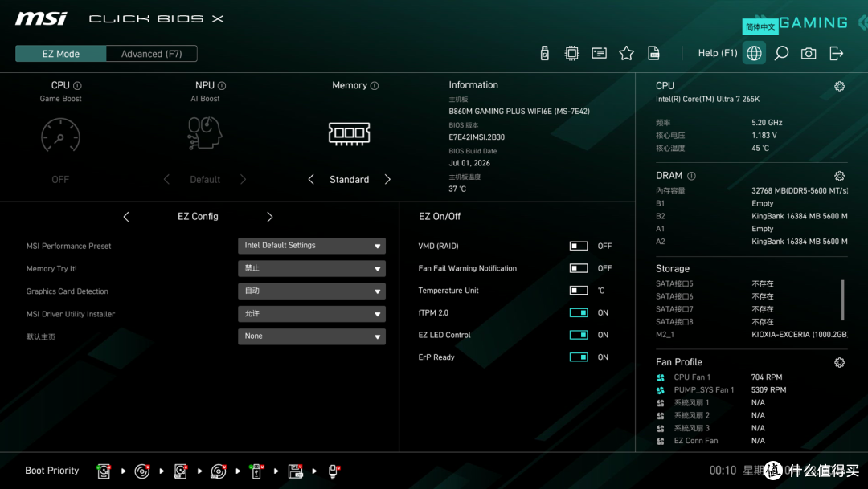The height and width of the screenshot is (489, 868).
Task: Click info circle next to Memory heading
Action: (375, 86)
